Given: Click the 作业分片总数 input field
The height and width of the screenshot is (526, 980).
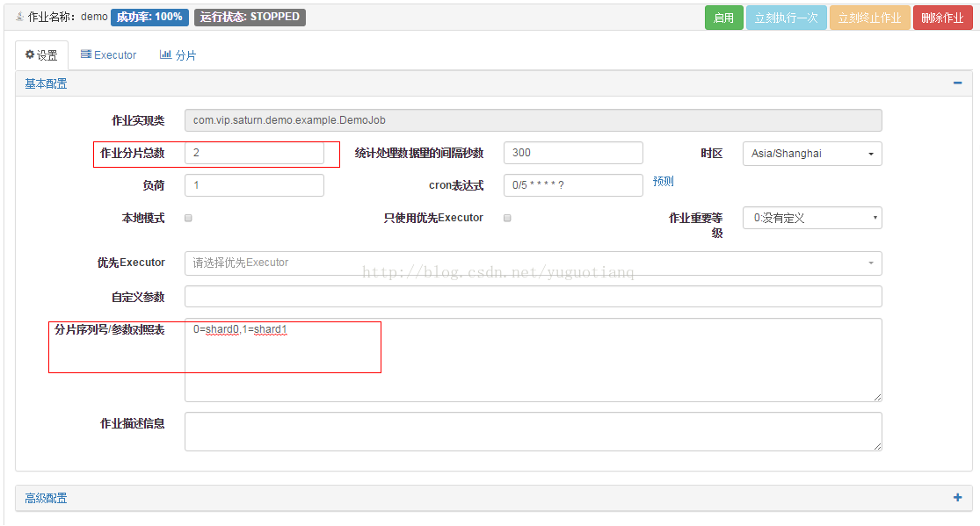Looking at the screenshot, I should (x=254, y=153).
